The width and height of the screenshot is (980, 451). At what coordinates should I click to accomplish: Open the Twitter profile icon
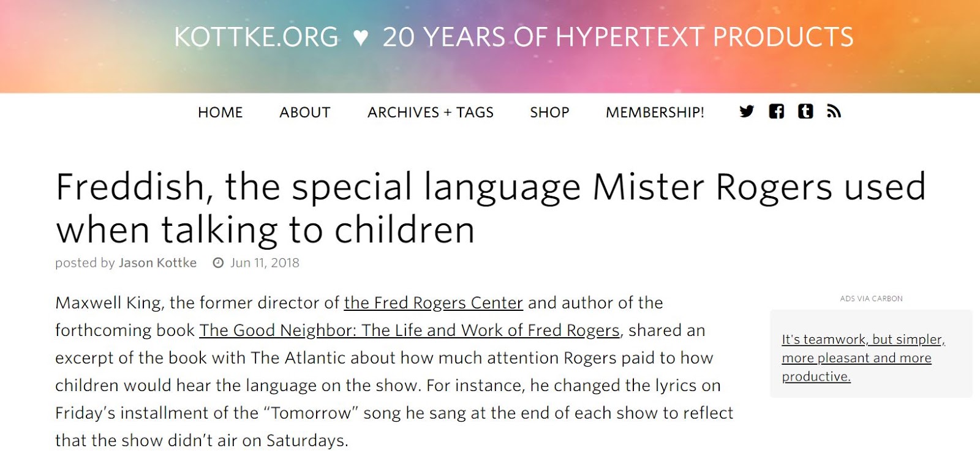pyautogui.click(x=746, y=111)
